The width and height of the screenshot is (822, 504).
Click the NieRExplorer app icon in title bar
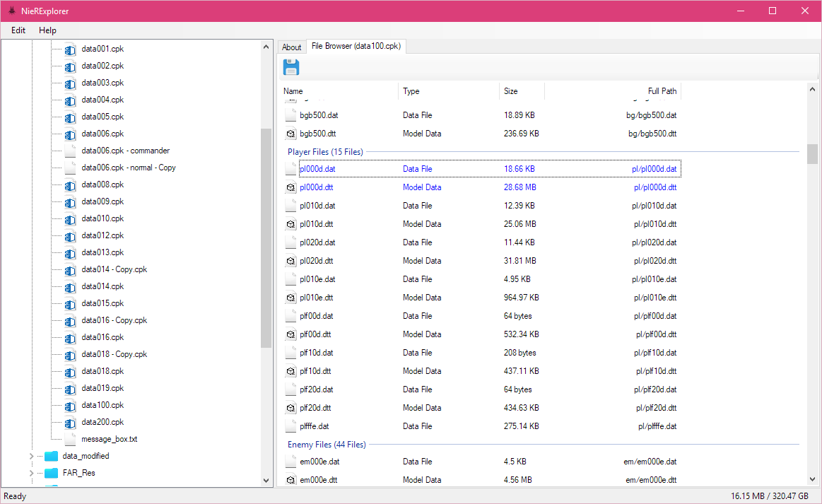coord(11,11)
